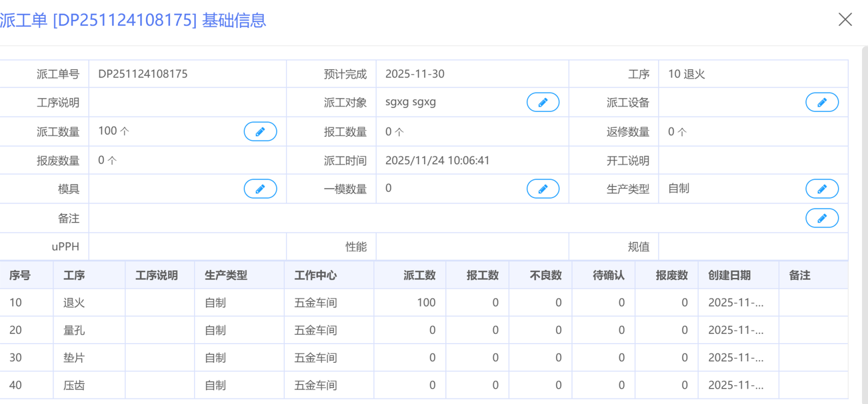Edit the 模具 field
Screen dimensions: 868x404
tap(260, 189)
